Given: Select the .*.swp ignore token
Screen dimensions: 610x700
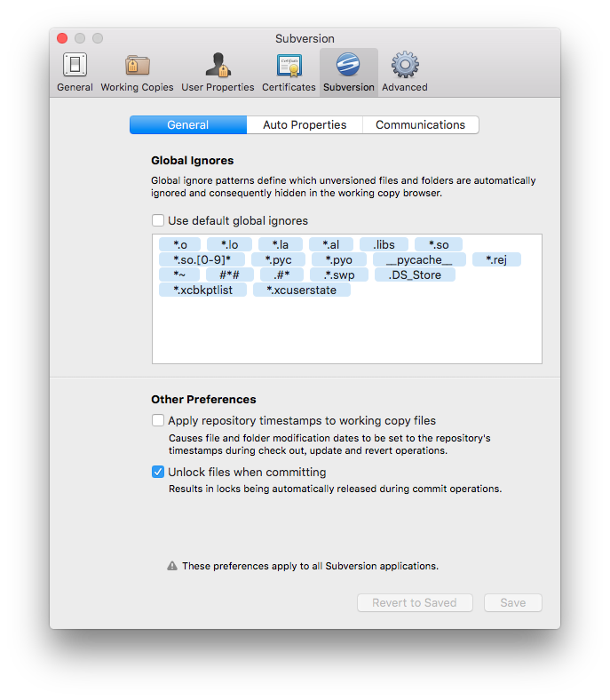Looking at the screenshot, I should 339,275.
